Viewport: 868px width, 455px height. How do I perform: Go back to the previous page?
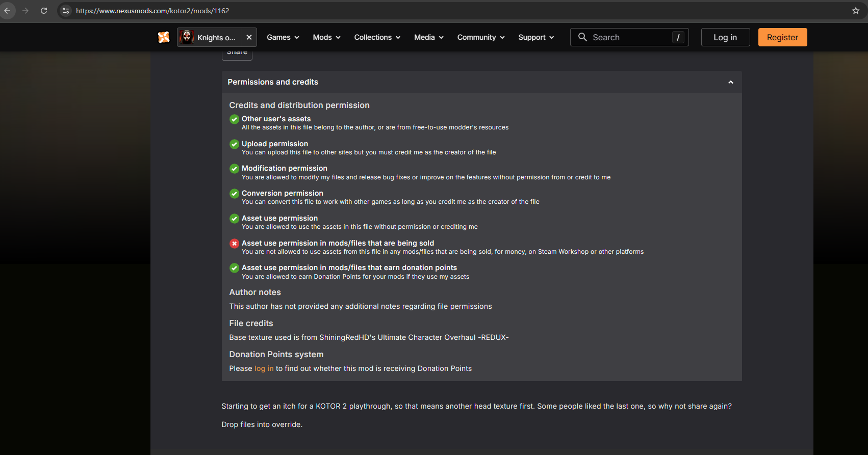point(7,11)
